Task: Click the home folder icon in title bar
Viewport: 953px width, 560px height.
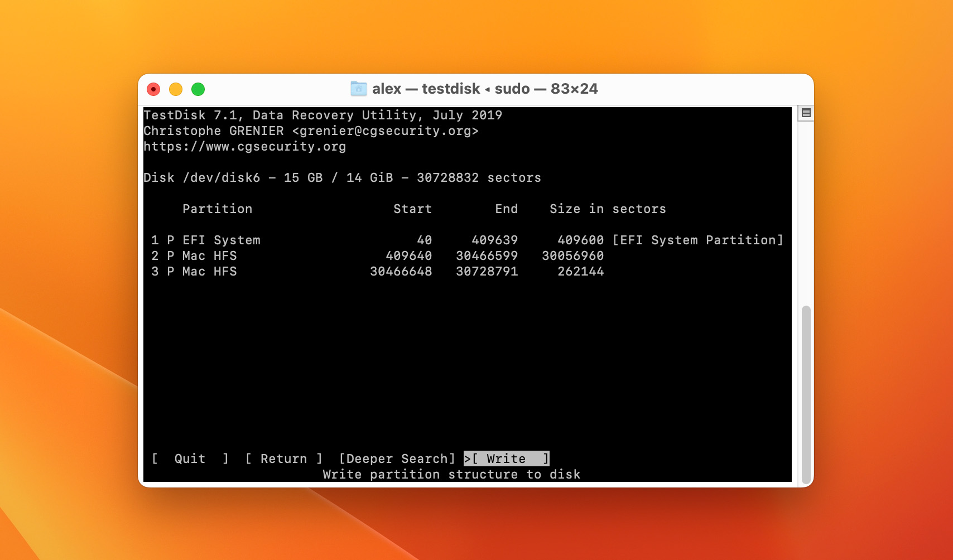Action: click(358, 89)
